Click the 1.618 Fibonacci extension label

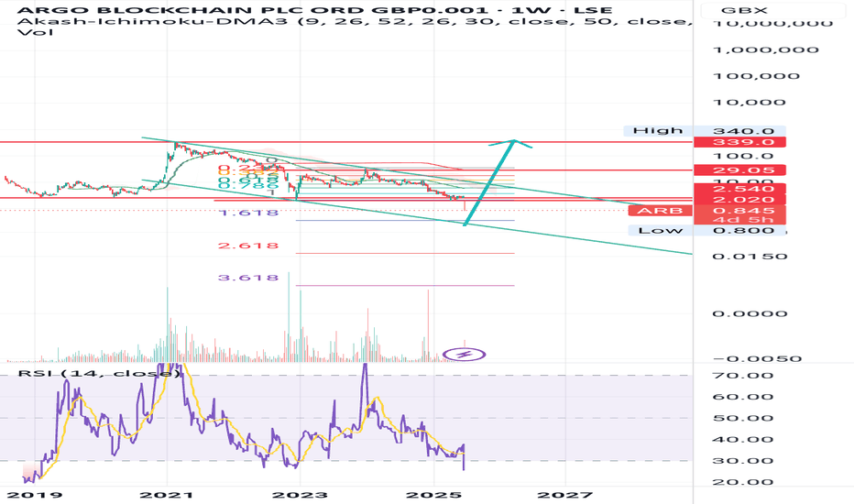click(x=248, y=213)
